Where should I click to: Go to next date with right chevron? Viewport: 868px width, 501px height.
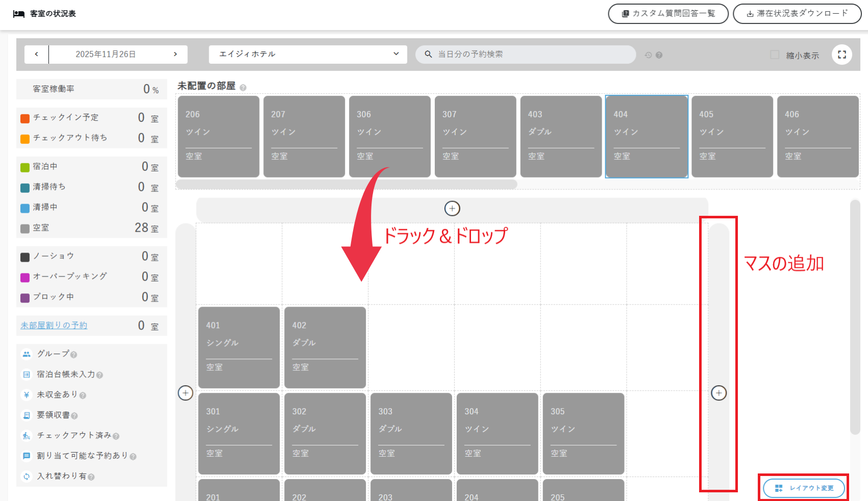click(176, 54)
